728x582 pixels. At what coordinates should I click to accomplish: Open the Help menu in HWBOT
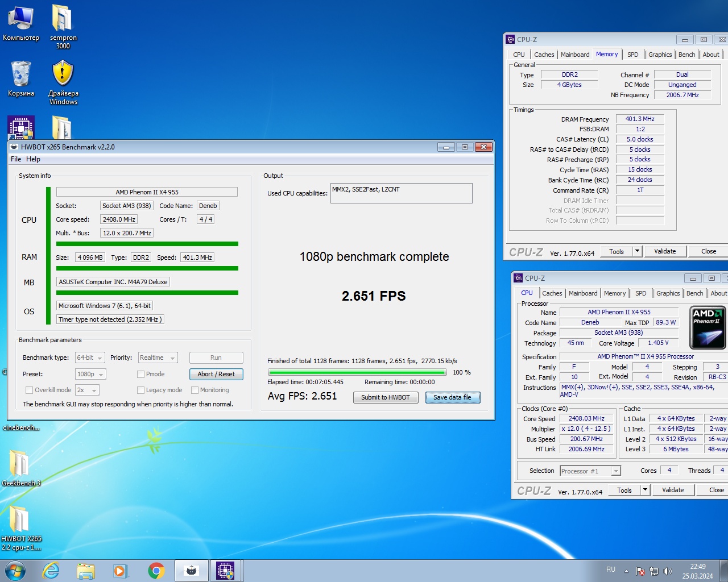click(33, 159)
